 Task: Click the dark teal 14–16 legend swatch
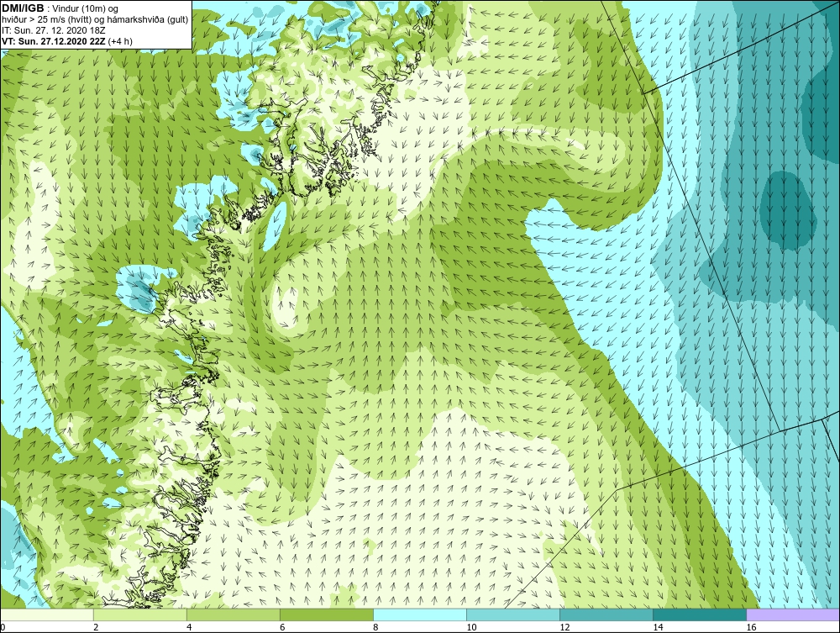pos(700,615)
